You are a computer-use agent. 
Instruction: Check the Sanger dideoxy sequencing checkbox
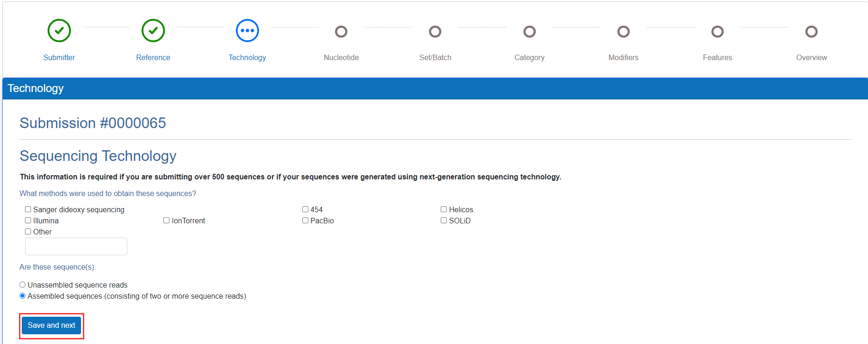(x=28, y=209)
